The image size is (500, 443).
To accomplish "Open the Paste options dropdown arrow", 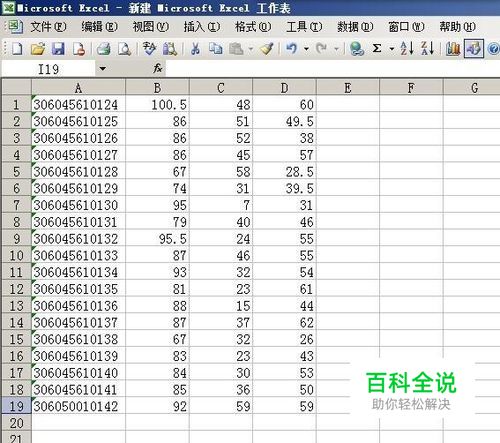I will [251, 49].
